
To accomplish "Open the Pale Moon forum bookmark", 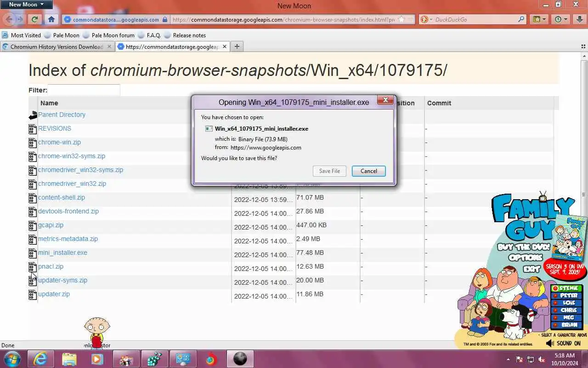I will pyautogui.click(x=108, y=35).
